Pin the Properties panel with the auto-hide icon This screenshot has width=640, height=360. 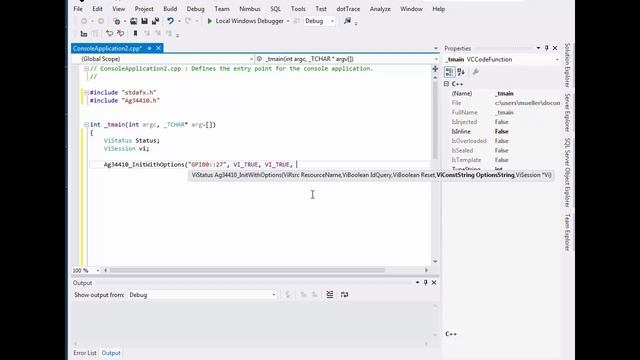click(547, 48)
